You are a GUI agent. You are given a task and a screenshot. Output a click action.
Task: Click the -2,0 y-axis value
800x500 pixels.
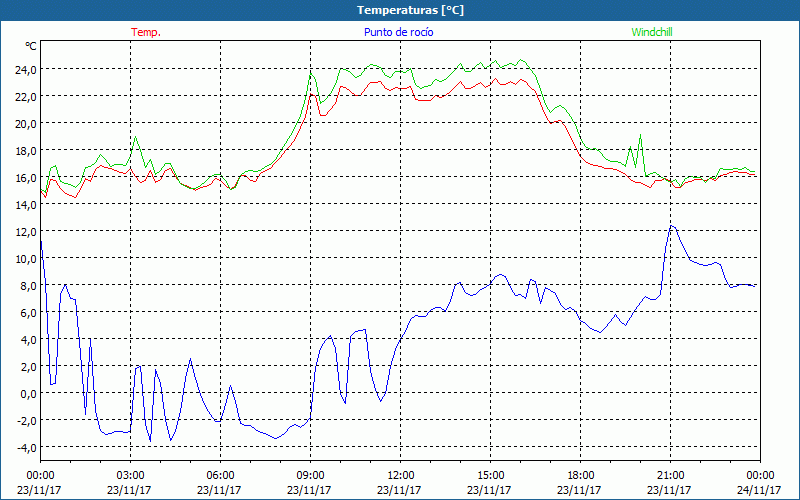coord(26,421)
